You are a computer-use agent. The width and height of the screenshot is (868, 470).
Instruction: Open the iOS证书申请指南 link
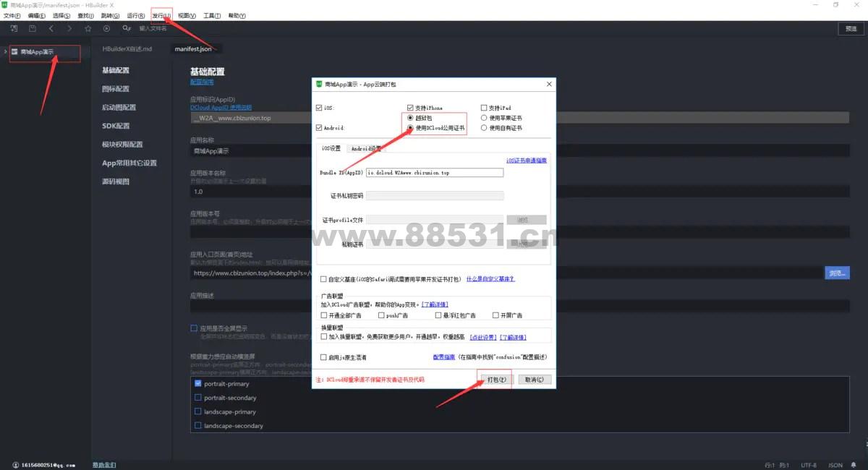[527, 161]
